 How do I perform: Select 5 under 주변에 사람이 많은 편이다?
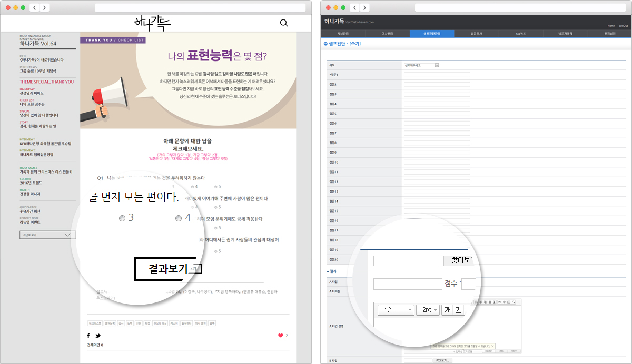[x=216, y=207]
